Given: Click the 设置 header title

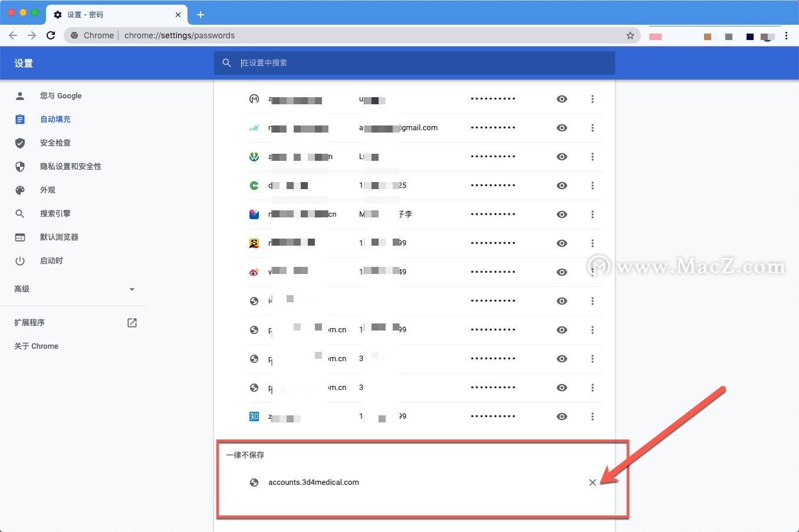Looking at the screenshot, I should (x=24, y=63).
